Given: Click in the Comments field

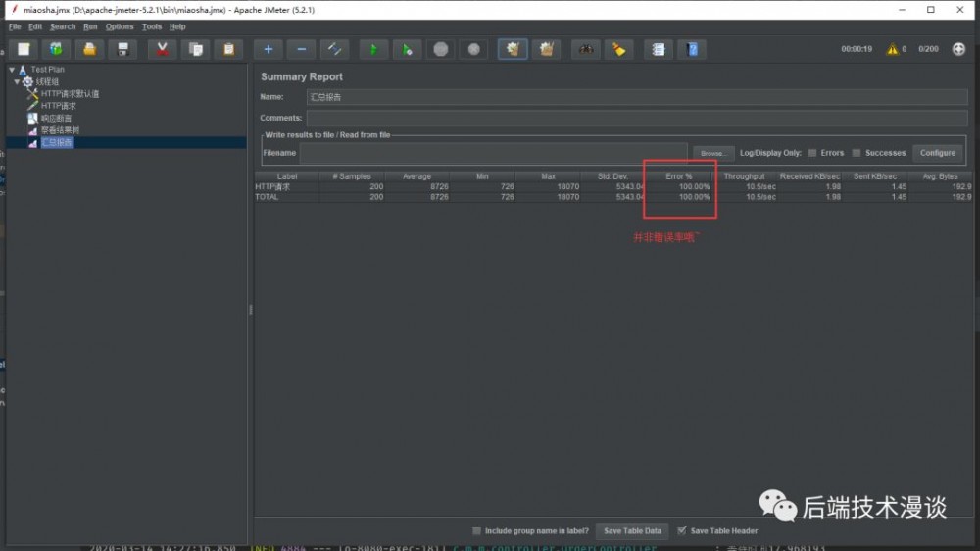Looking at the screenshot, I should pos(636,118).
